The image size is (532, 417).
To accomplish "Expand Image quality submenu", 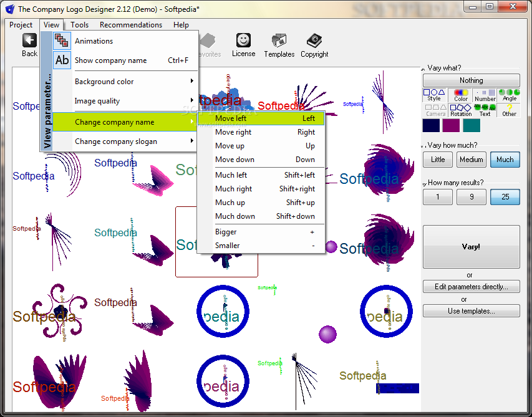I will coord(125,101).
